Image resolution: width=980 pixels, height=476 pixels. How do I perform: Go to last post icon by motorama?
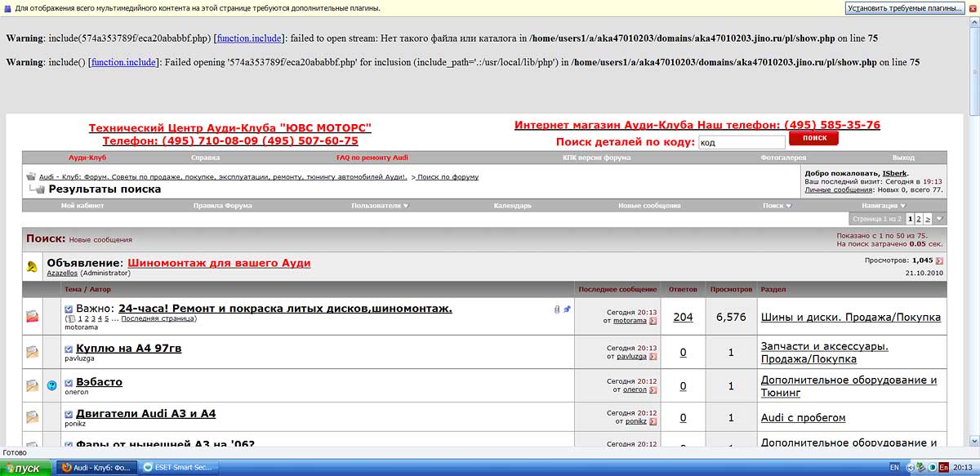click(x=653, y=321)
